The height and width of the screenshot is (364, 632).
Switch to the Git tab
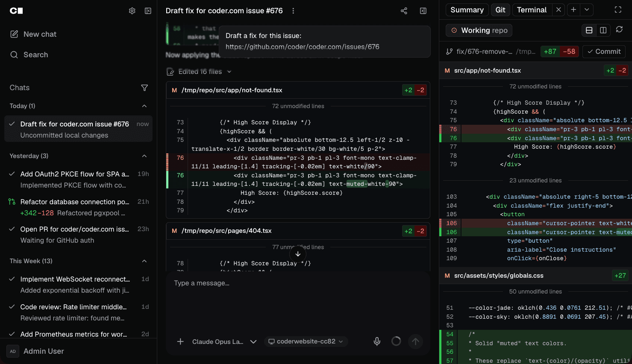[500, 10]
